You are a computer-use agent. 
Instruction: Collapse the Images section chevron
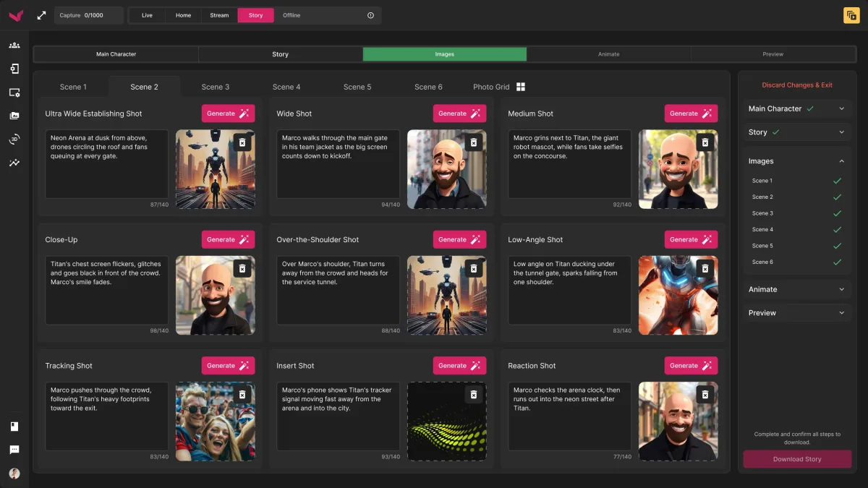tap(841, 161)
